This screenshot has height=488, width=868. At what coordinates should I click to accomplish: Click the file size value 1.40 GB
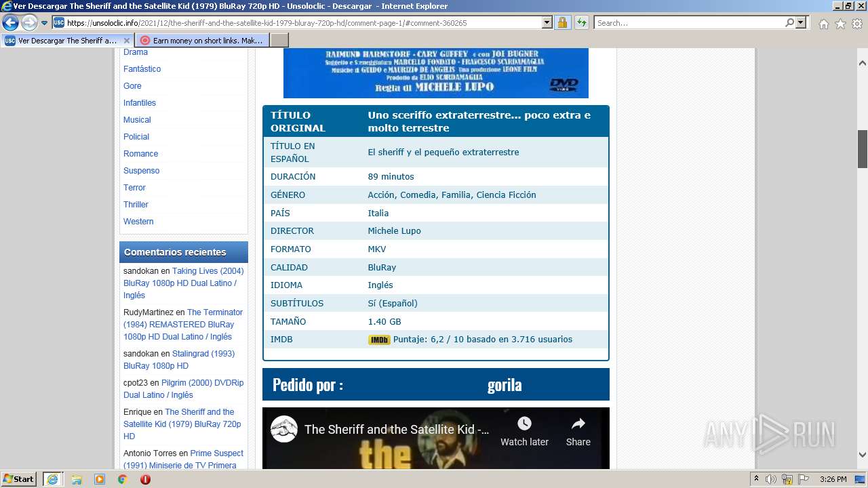coord(384,322)
